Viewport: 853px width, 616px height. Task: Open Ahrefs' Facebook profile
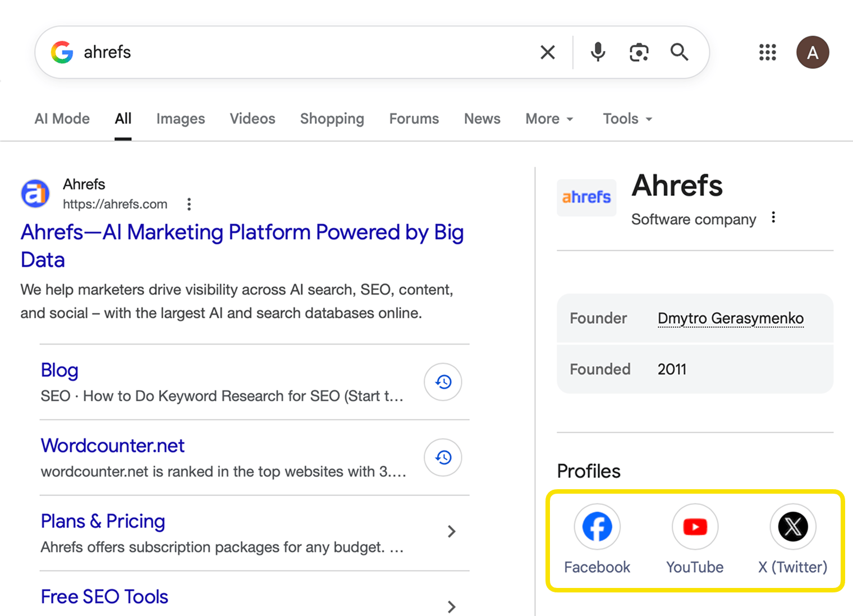597,526
